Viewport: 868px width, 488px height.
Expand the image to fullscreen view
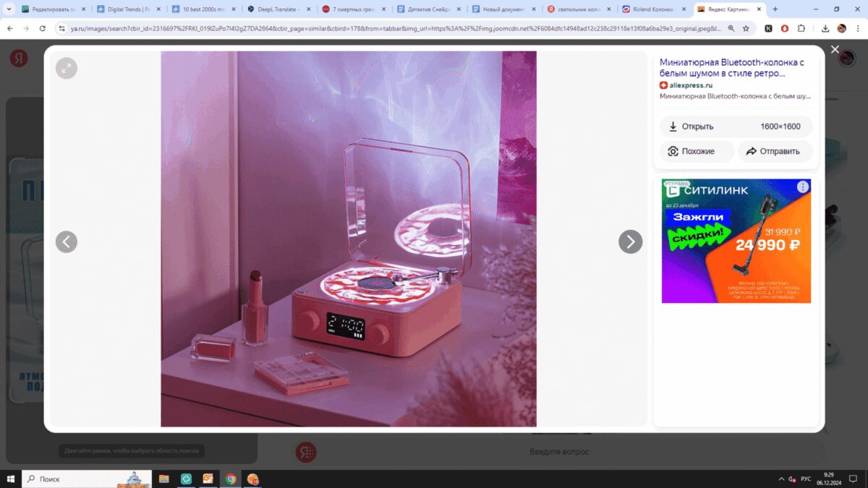pyautogui.click(x=67, y=68)
